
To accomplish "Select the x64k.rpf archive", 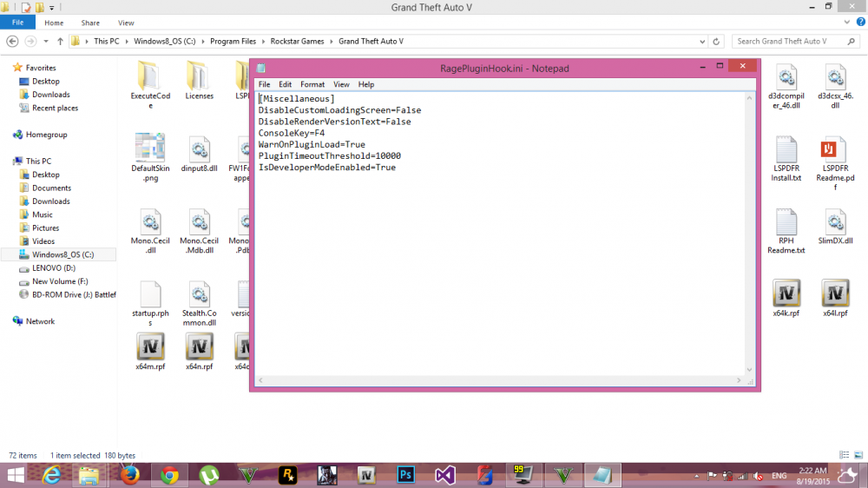I will pyautogui.click(x=786, y=298).
